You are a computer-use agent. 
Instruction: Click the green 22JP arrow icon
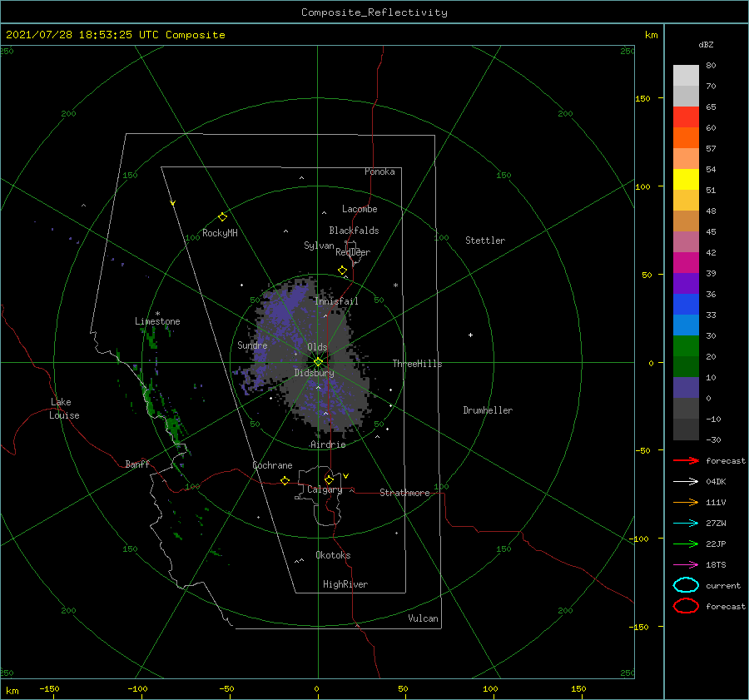[686, 544]
